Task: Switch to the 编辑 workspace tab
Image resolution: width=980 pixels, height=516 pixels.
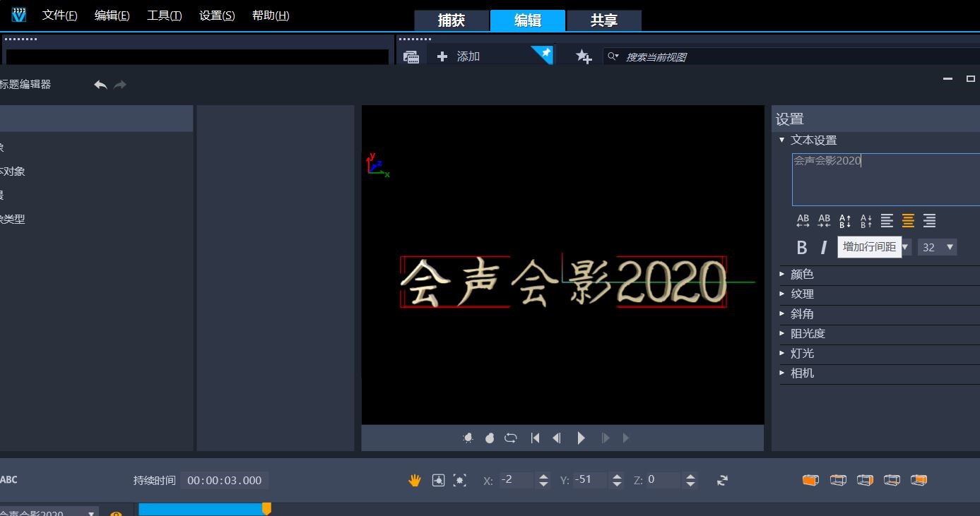Action: click(x=528, y=20)
